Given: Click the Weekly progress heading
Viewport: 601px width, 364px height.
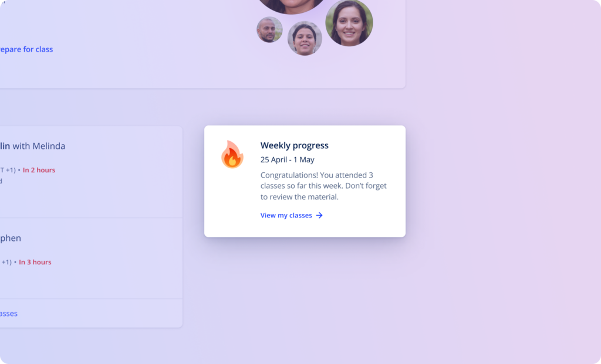Looking at the screenshot, I should coord(295,145).
